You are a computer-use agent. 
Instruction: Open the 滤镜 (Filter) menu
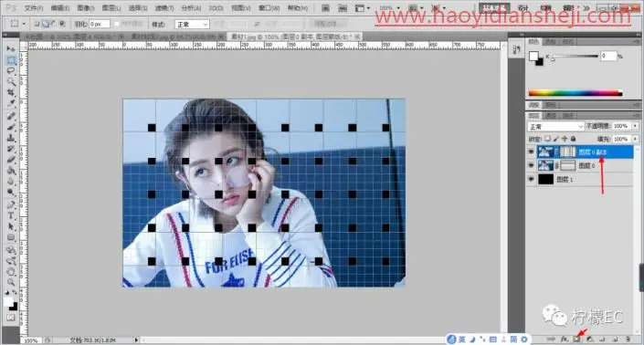pyautogui.click(x=164, y=8)
